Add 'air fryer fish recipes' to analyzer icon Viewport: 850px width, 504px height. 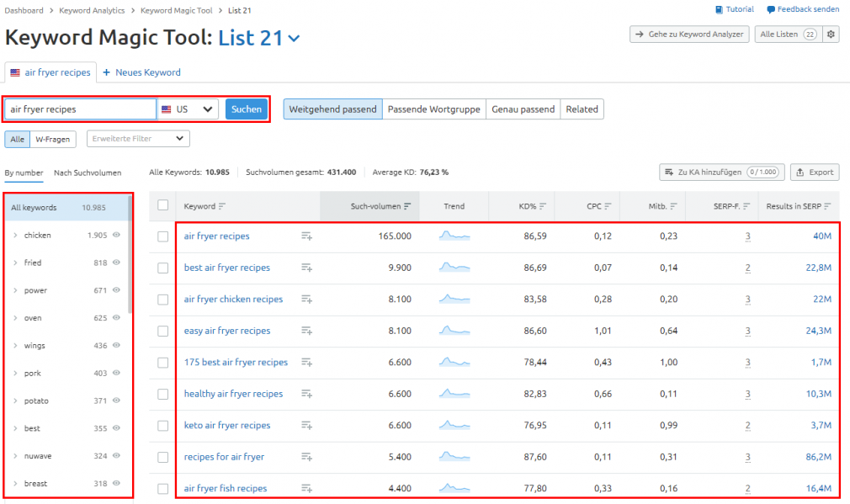(307, 488)
